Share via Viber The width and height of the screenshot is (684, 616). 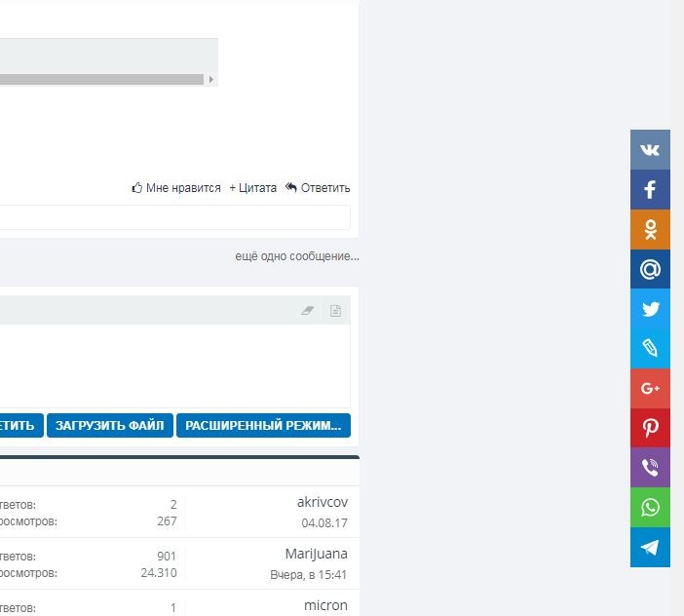coord(650,468)
